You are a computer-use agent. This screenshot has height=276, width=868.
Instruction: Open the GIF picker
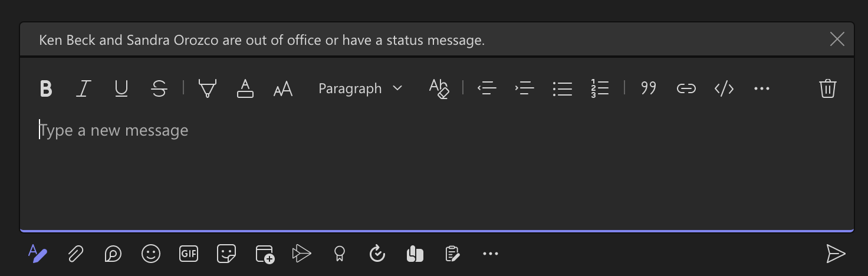click(x=189, y=254)
